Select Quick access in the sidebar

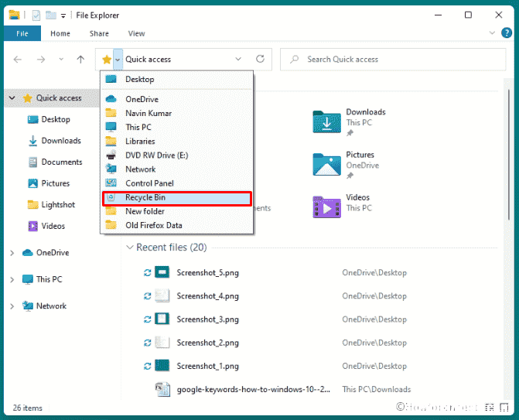[x=59, y=98]
